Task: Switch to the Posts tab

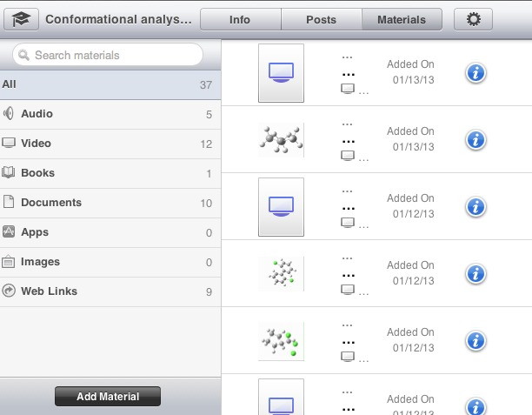Action: coord(321,19)
